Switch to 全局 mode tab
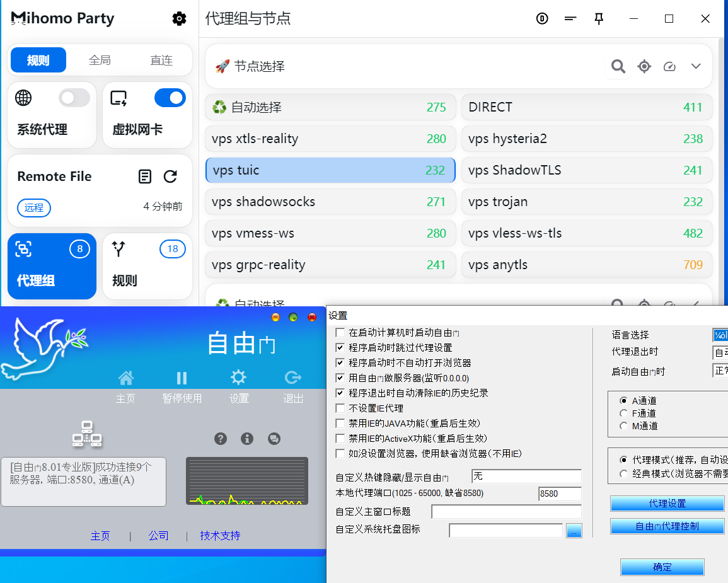Screen dimensions: 728x583 (100, 60)
